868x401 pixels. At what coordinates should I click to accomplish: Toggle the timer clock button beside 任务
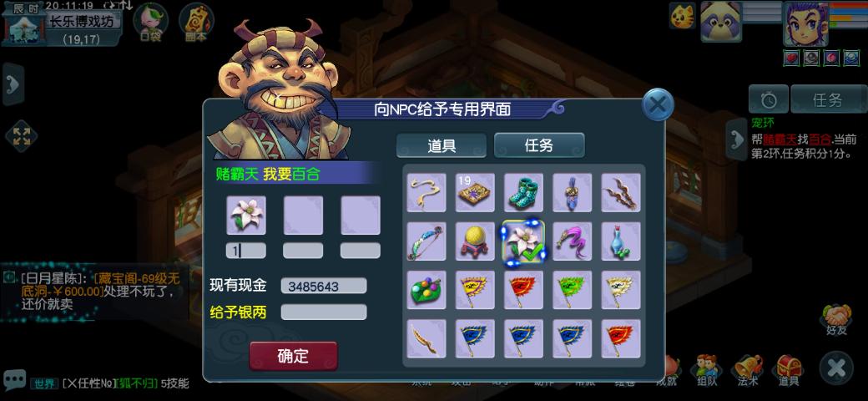pos(768,99)
